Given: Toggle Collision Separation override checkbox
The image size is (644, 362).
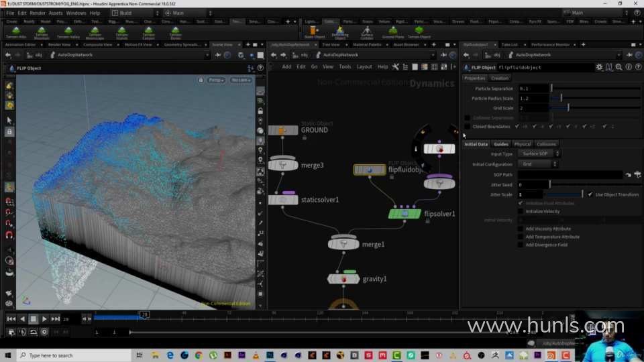Looking at the screenshot, I should point(467,118).
